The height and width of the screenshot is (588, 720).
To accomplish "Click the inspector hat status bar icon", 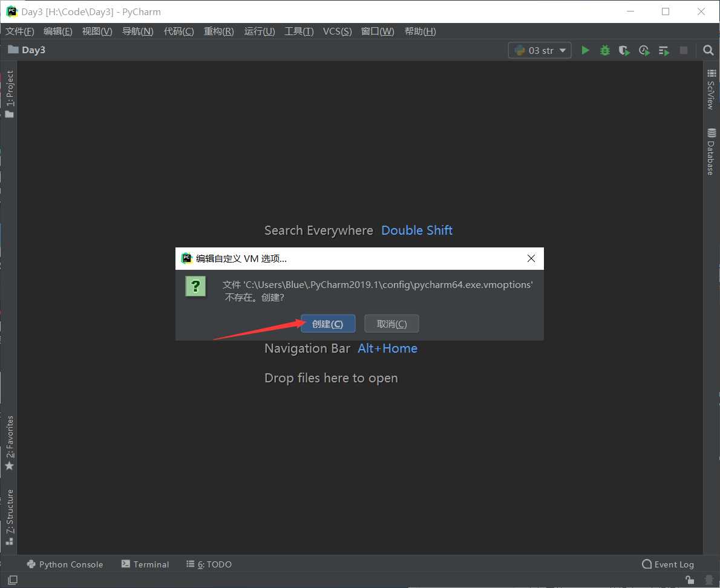I will [709, 580].
